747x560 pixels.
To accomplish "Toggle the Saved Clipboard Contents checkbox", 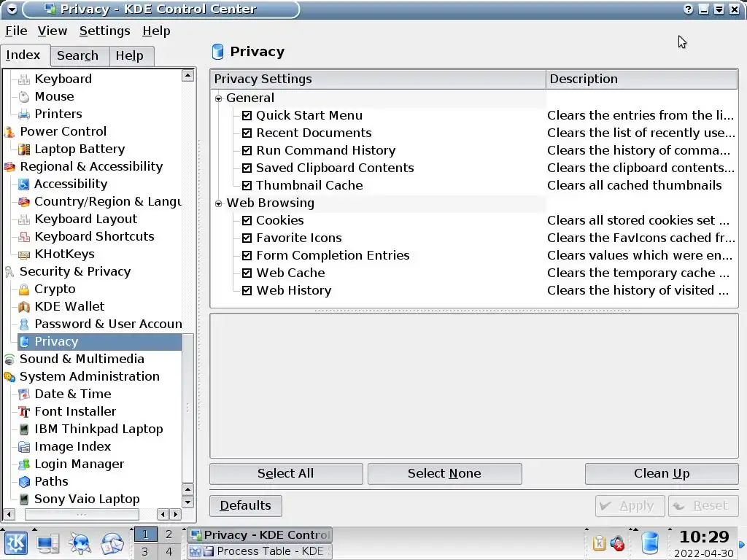I will pyautogui.click(x=247, y=168).
